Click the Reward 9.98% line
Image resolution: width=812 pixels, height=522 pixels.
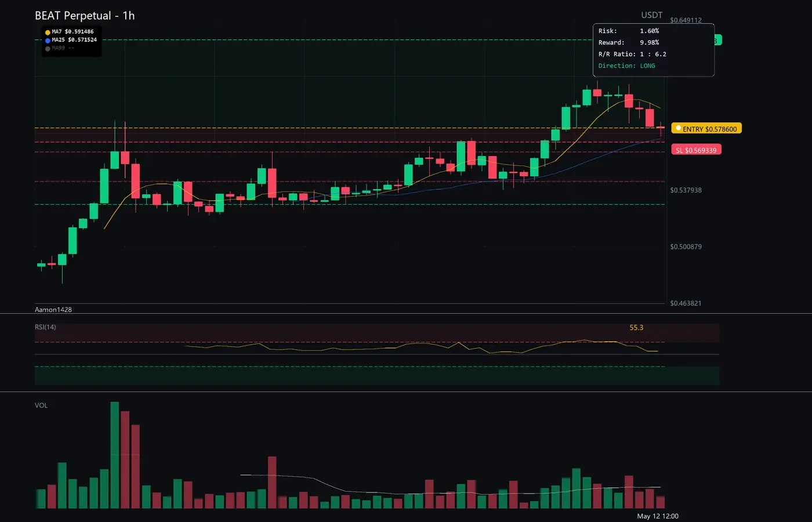coord(629,42)
